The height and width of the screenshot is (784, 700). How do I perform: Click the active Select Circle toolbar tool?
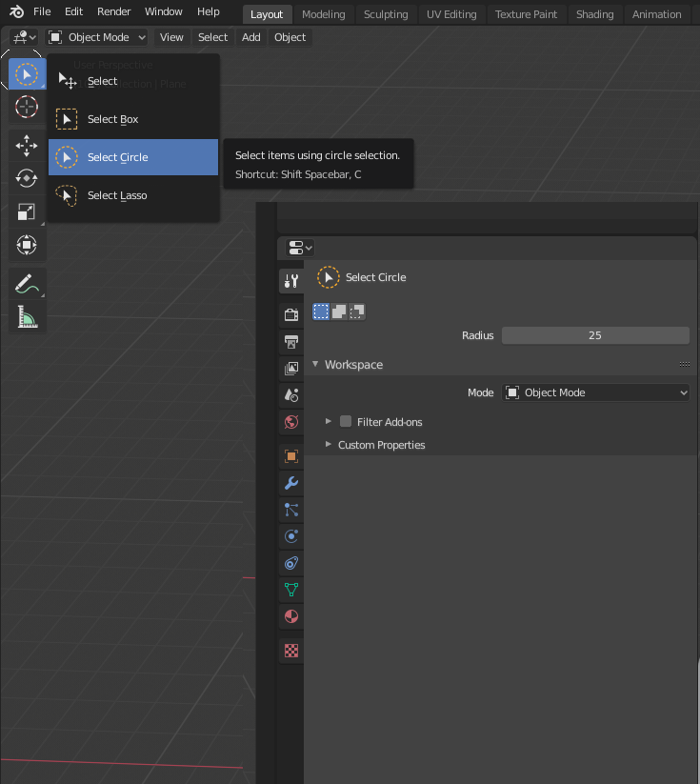(27, 74)
